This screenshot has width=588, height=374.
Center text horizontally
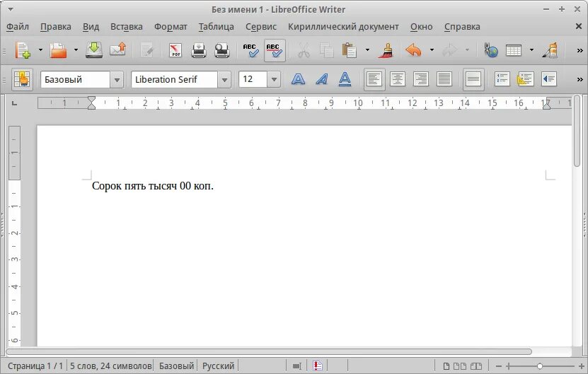click(x=398, y=79)
